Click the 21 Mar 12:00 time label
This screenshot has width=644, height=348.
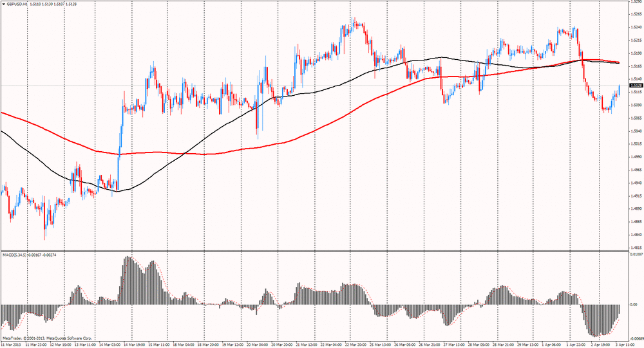(305, 345)
